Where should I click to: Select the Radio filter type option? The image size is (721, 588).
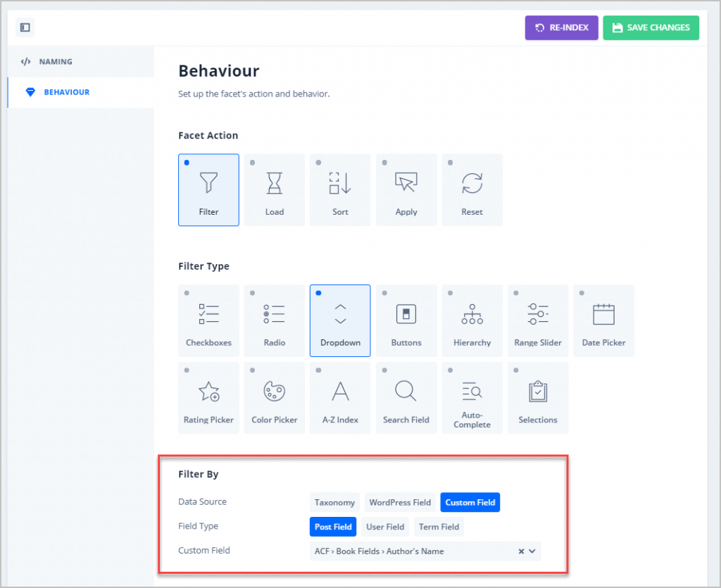click(x=274, y=320)
